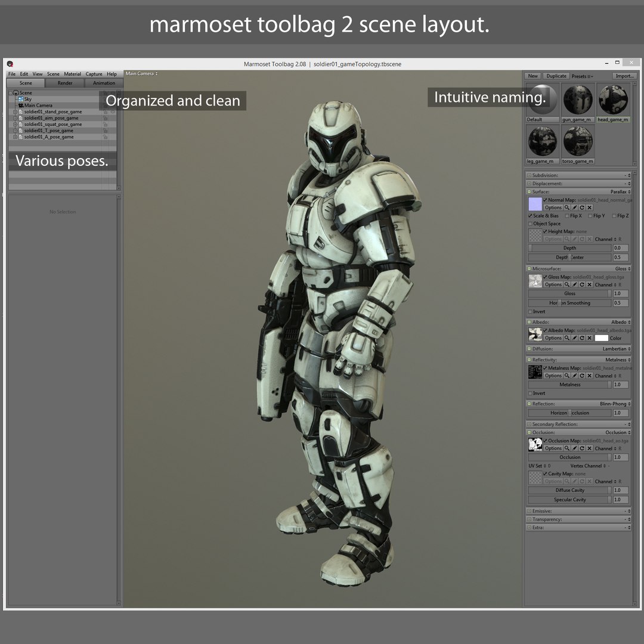Open the Main Camera viewport dropdown
Image resolution: width=644 pixels, height=644 pixels.
tap(142, 74)
